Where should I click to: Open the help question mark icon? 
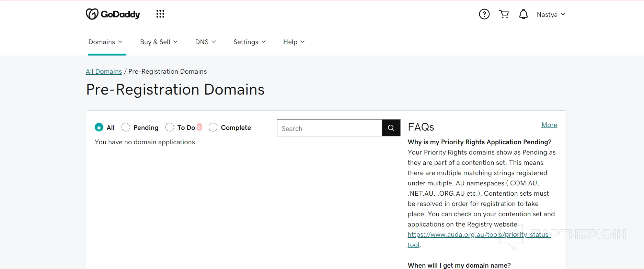[484, 14]
